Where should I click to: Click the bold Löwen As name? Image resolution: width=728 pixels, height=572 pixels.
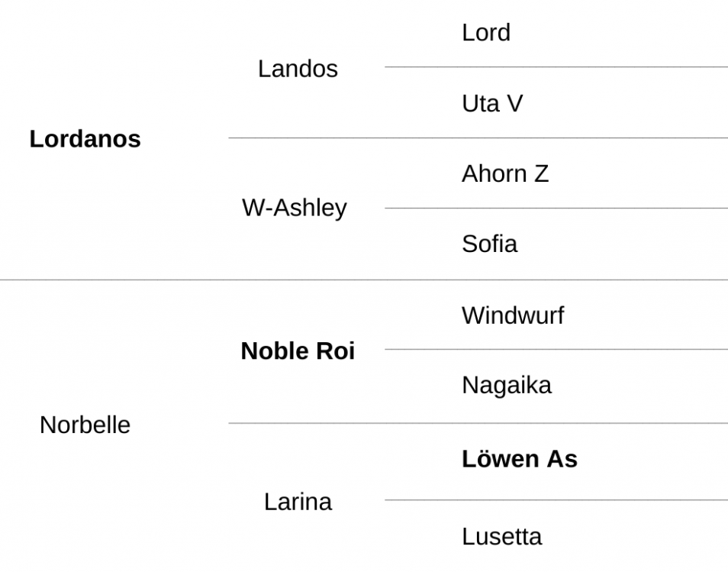520,459
